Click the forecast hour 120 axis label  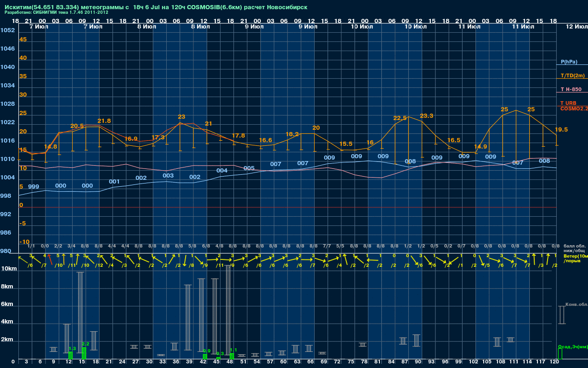tap(554, 362)
